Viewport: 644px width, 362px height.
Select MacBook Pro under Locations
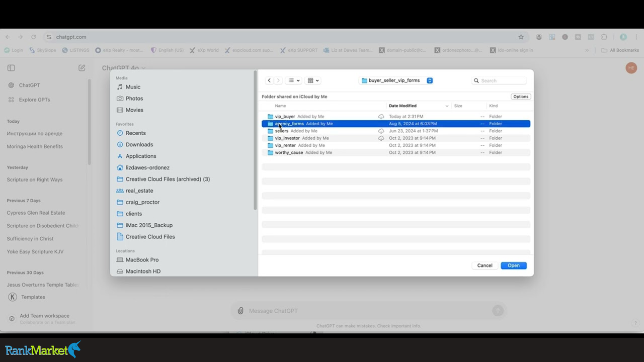coord(137,260)
